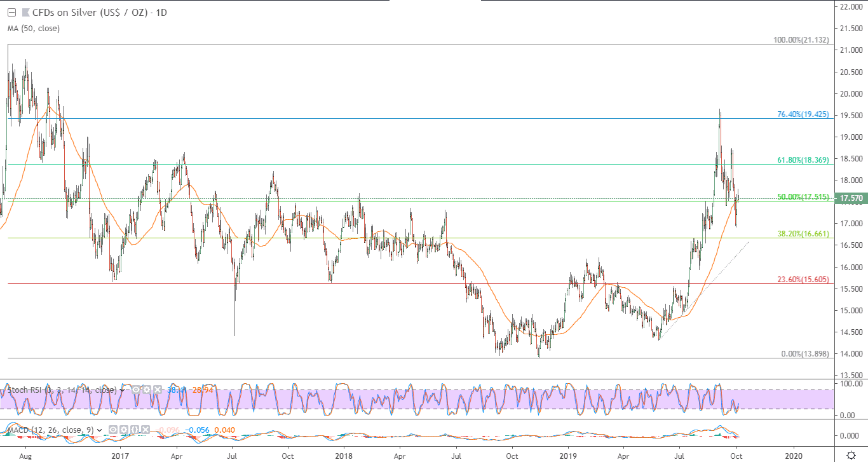The width and height of the screenshot is (868, 462).
Task: Open chart settings gear at bottom-right
Action: coord(851,455)
